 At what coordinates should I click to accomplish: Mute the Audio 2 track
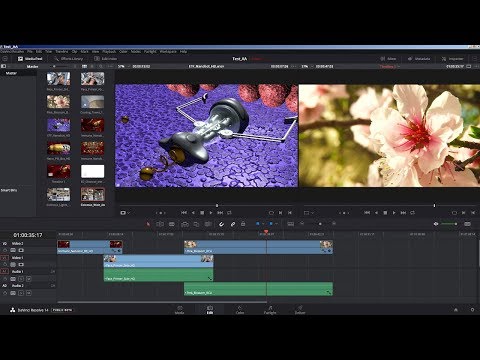click(29, 293)
